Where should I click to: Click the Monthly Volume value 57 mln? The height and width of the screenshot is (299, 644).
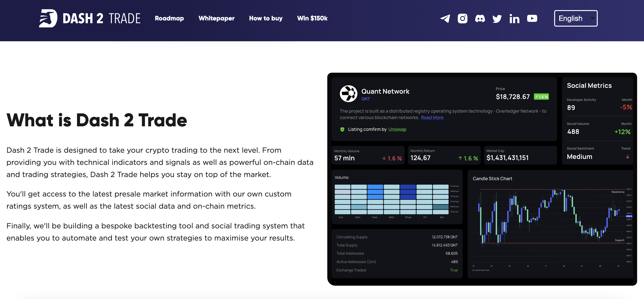(x=344, y=158)
